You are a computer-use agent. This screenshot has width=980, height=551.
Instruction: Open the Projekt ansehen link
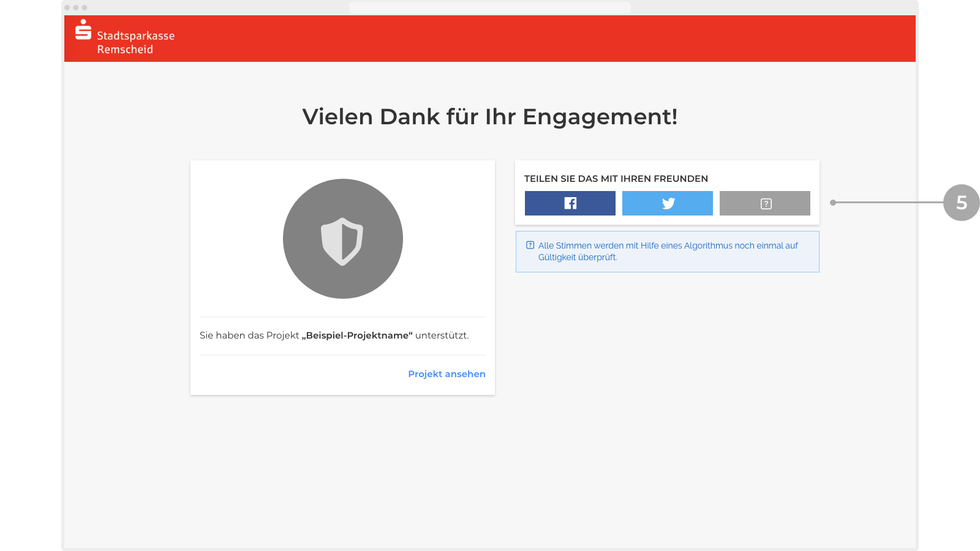pyautogui.click(x=447, y=374)
